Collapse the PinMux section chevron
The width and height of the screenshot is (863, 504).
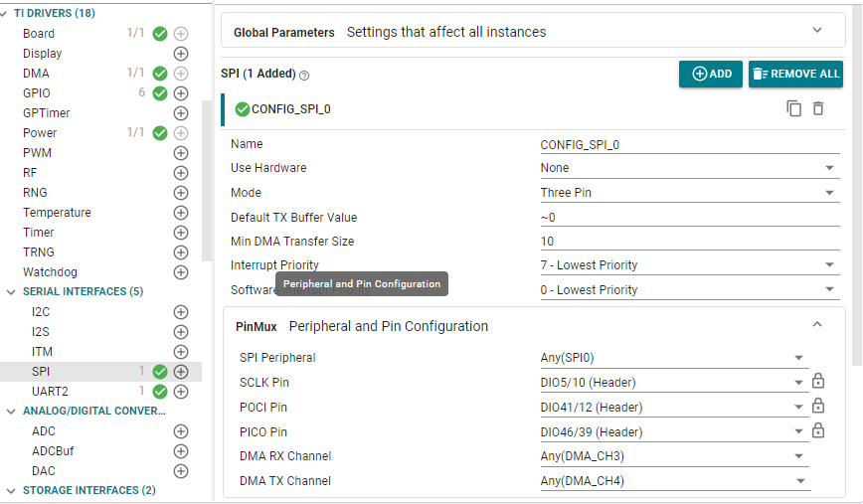tap(817, 325)
